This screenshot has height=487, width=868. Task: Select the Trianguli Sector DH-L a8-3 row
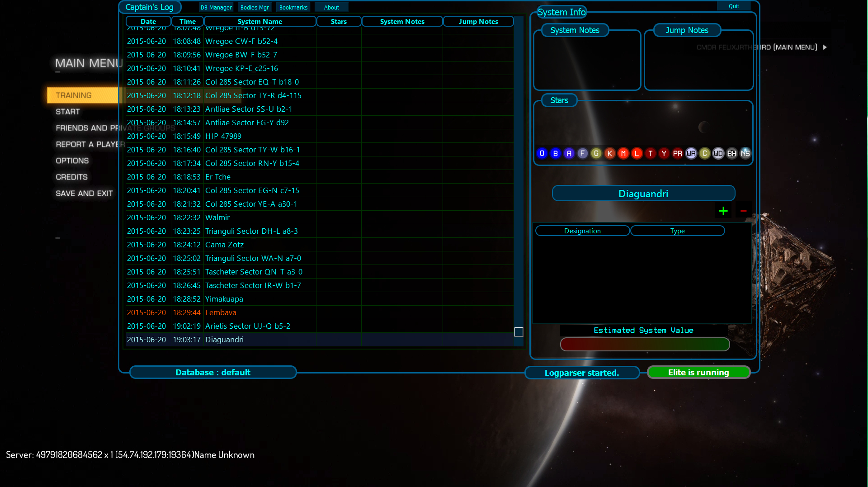point(320,231)
